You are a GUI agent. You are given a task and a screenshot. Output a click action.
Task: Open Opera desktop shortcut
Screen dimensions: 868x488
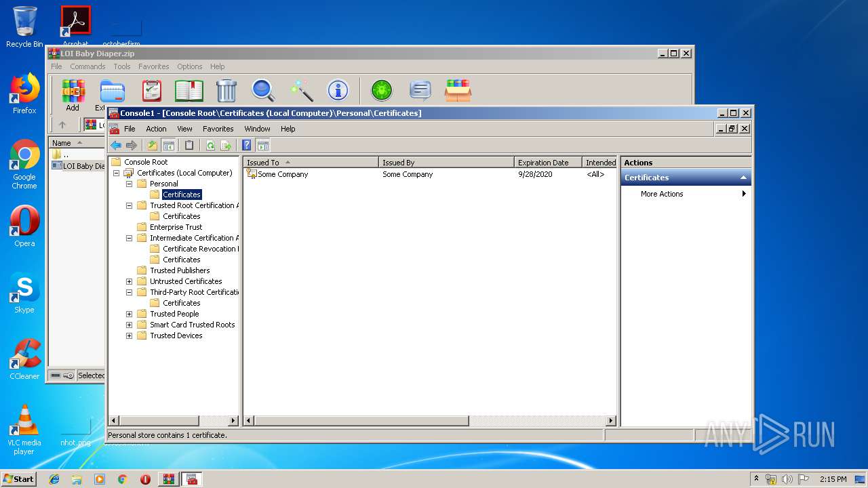click(24, 227)
